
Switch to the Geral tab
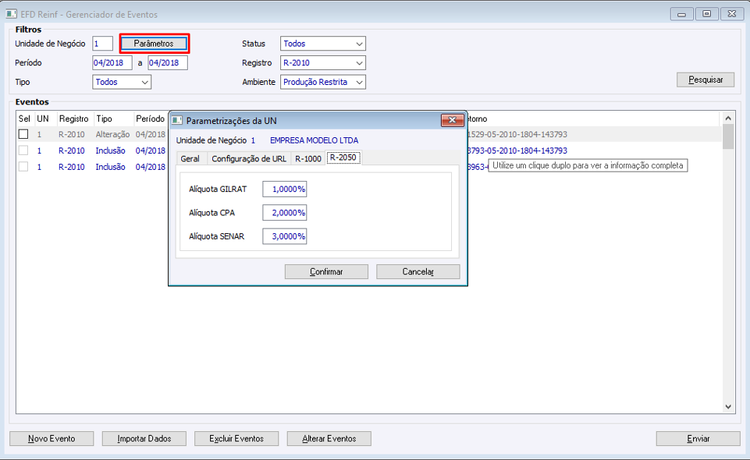click(190, 158)
